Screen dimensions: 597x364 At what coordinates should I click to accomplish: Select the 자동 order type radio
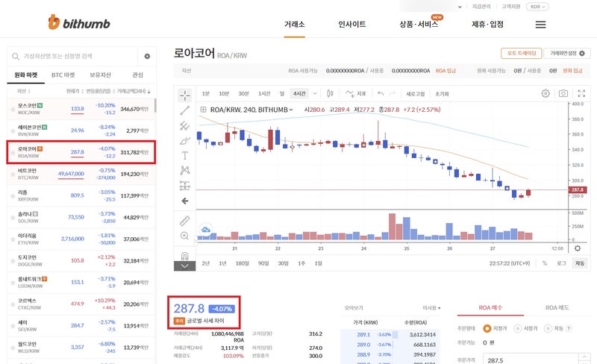click(548, 328)
